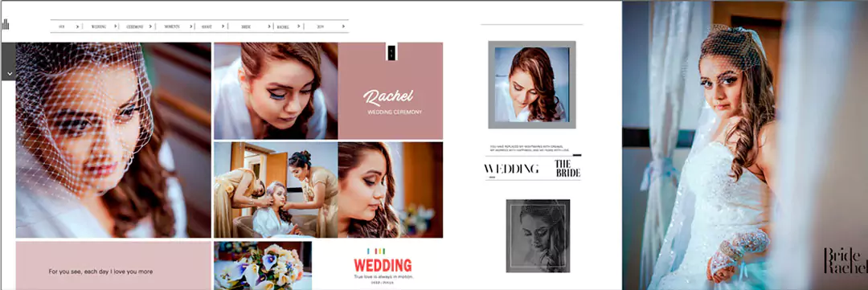Open the SHOOT item in the top strip
This screenshot has width=868, height=290.
pos(207,26)
